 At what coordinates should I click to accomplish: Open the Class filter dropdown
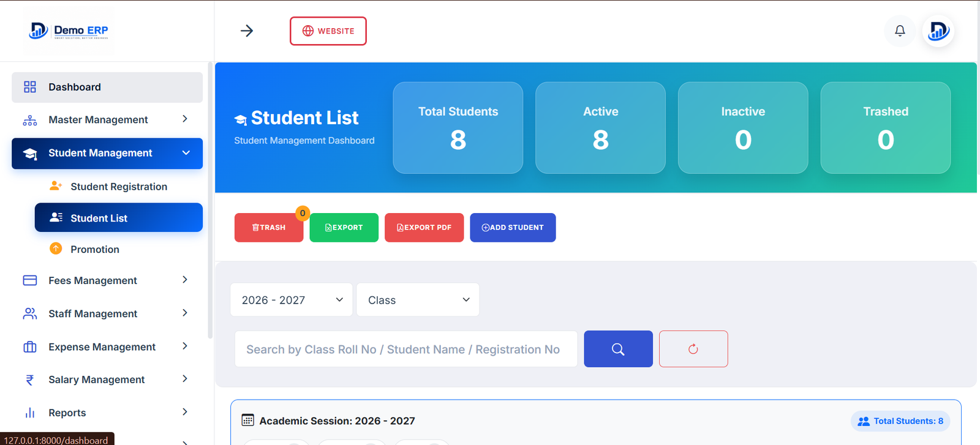(418, 300)
